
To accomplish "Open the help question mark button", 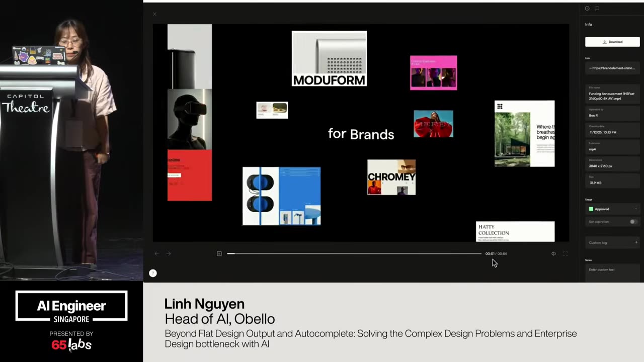I will 153,273.
